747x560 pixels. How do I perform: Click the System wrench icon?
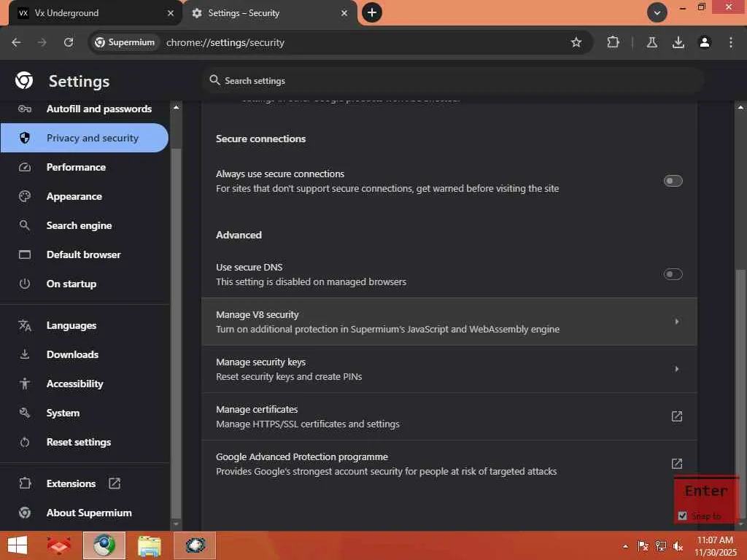25,413
